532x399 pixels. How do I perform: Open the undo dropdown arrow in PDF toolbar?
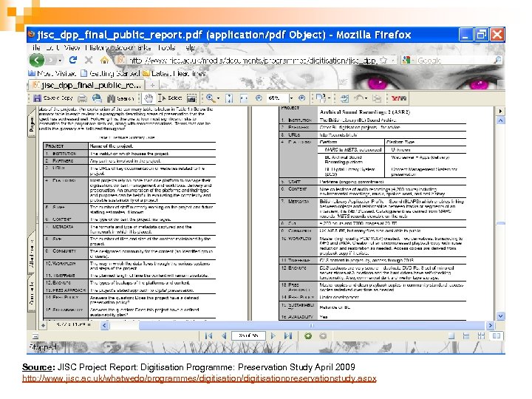pyautogui.click(x=366, y=98)
